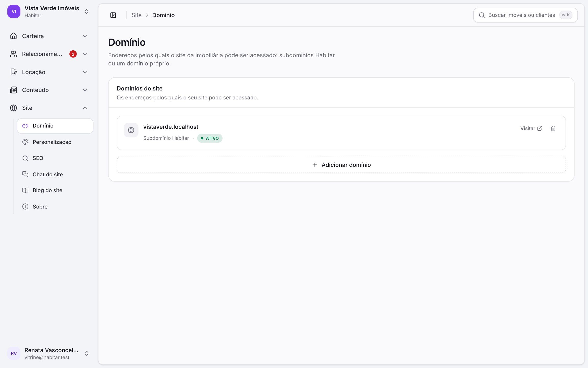Select Domínio in the Site submenu
The width and height of the screenshot is (588, 368).
55,126
